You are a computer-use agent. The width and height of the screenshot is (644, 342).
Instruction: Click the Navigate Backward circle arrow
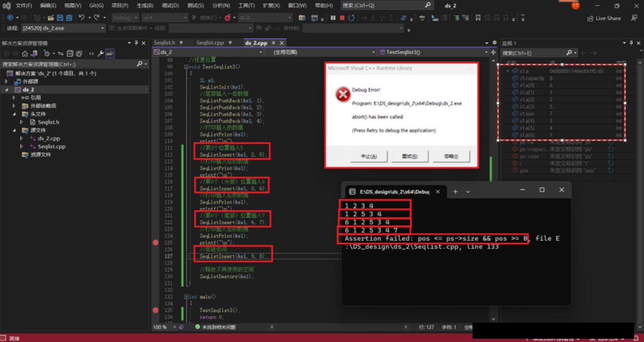10,18
